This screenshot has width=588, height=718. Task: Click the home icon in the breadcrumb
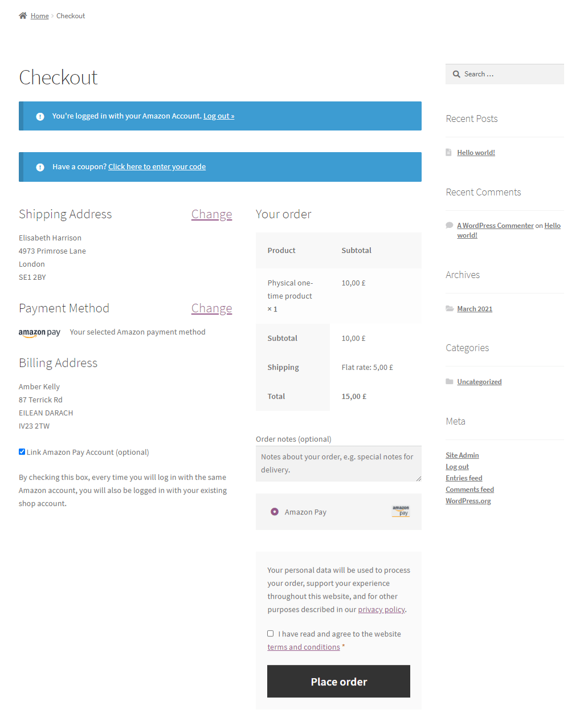pyautogui.click(x=22, y=15)
